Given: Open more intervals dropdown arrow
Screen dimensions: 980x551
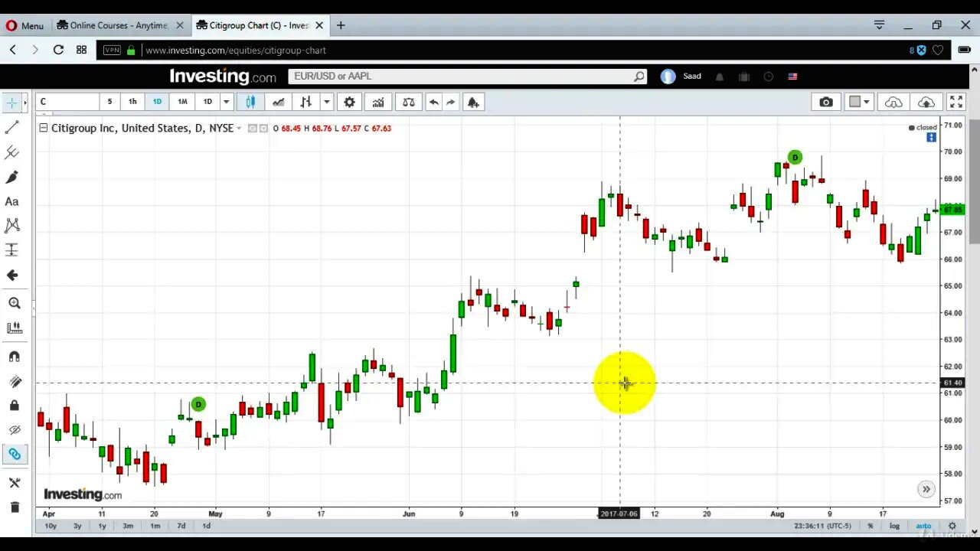Looking at the screenshot, I should click(226, 102).
